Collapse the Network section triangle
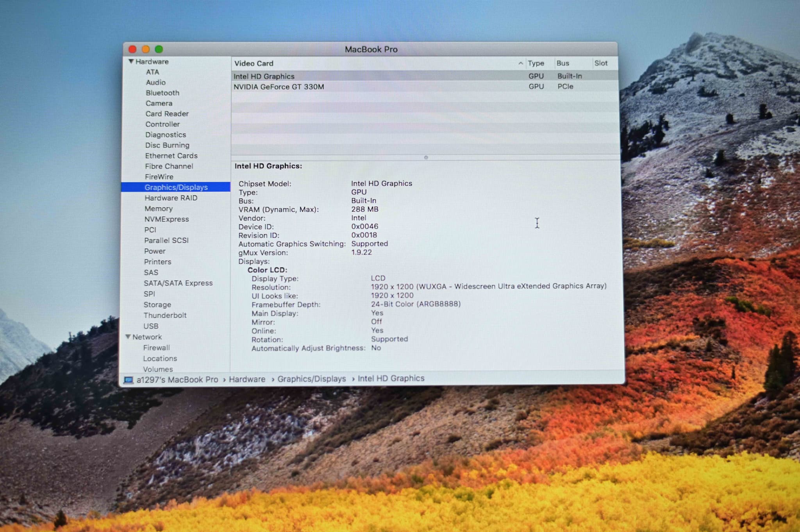This screenshot has width=800, height=532. point(128,337)
